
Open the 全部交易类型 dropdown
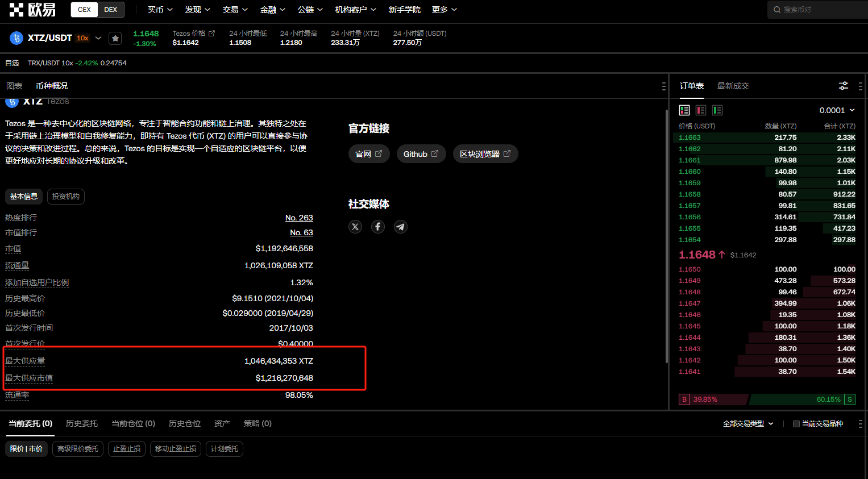pyautogui.click(x=748, y=424)
